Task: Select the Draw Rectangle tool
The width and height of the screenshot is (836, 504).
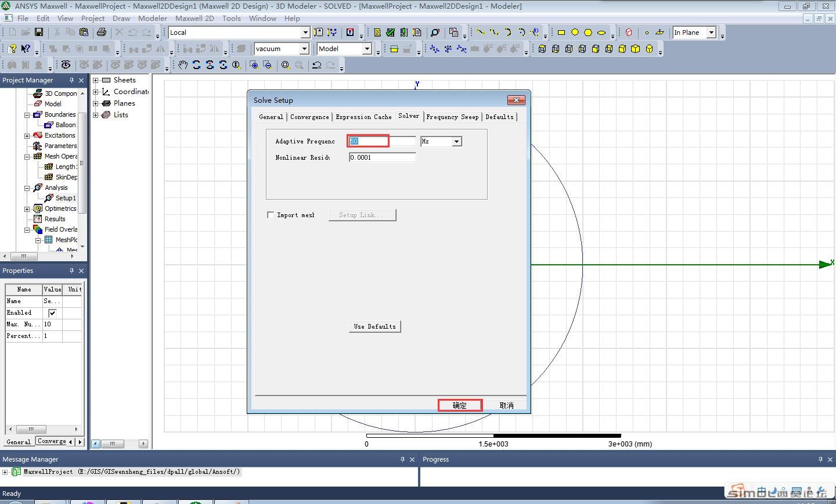Action: (x=561, y=32)
